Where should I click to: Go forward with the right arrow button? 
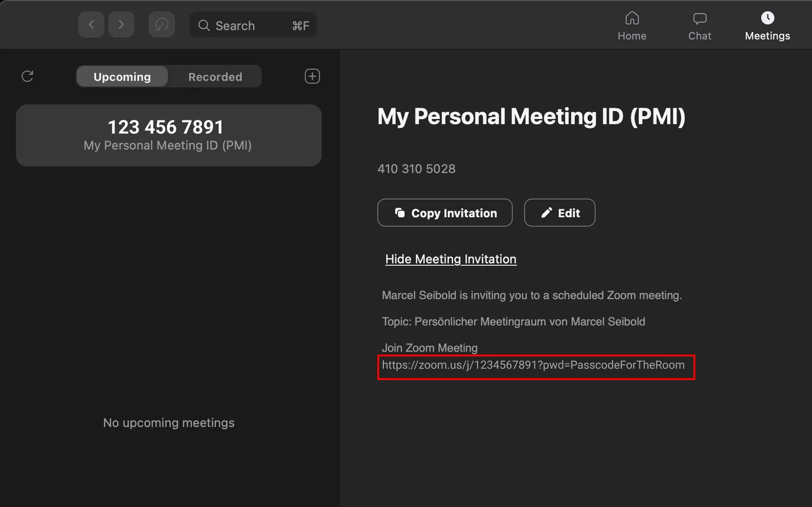121,25
